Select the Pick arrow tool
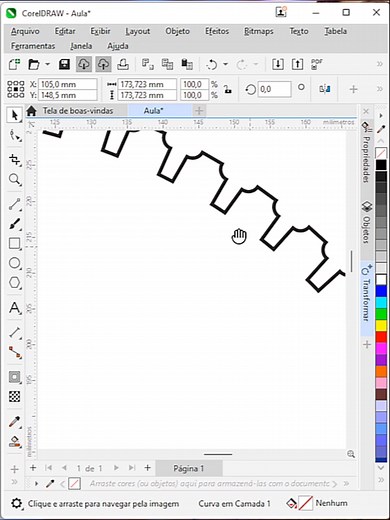Viewport: 390px width, 520px height. coord(14,116)
